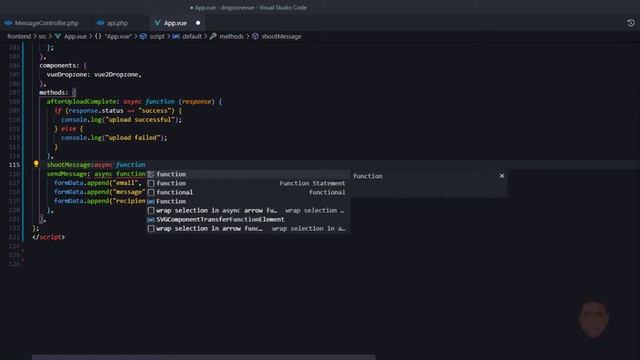Switch to the api.php tab
The width and height of the screenshot is (640, 360).
click(117, 23)
